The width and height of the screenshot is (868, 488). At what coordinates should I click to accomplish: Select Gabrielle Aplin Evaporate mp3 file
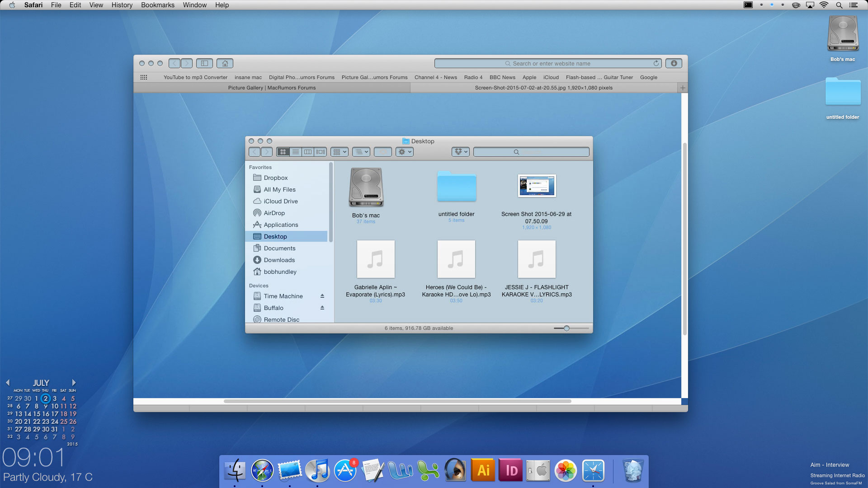coord(376,259)
